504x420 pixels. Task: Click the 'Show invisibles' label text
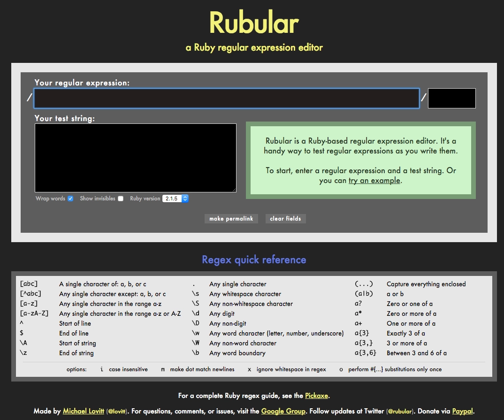98,199
